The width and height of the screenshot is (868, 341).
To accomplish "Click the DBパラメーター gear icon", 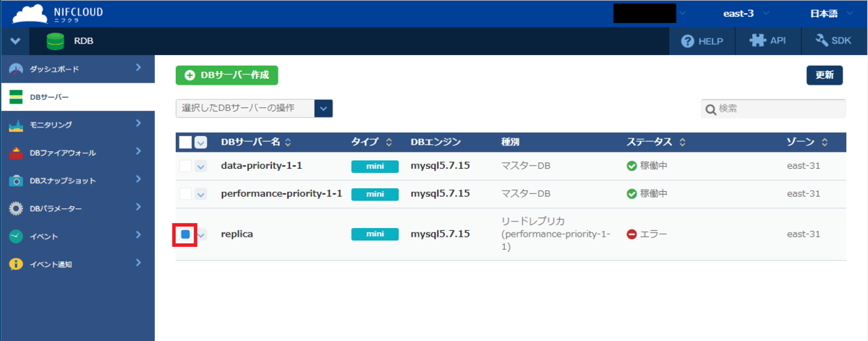I will coord(16,209).
